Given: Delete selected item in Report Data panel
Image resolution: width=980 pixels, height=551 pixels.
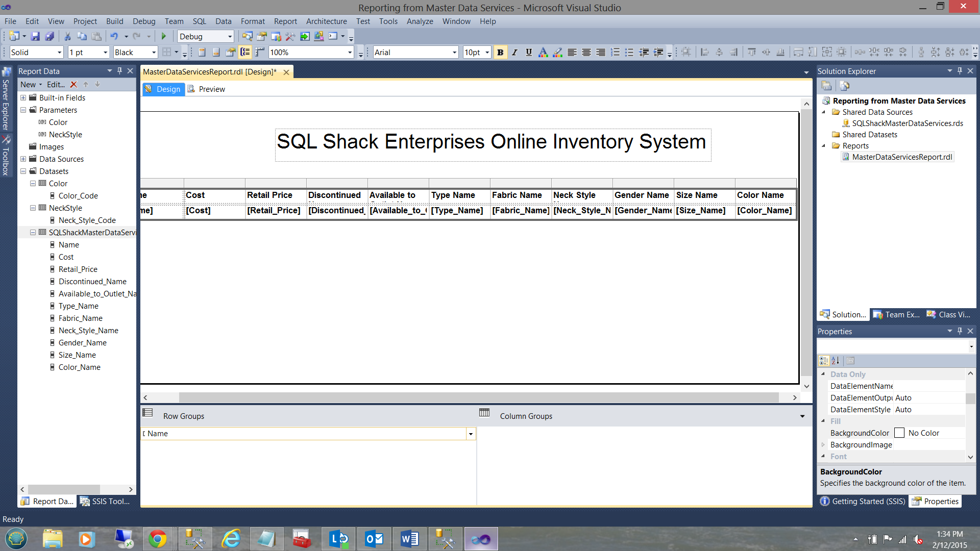Looking at the screenshot, I should 73,85.
